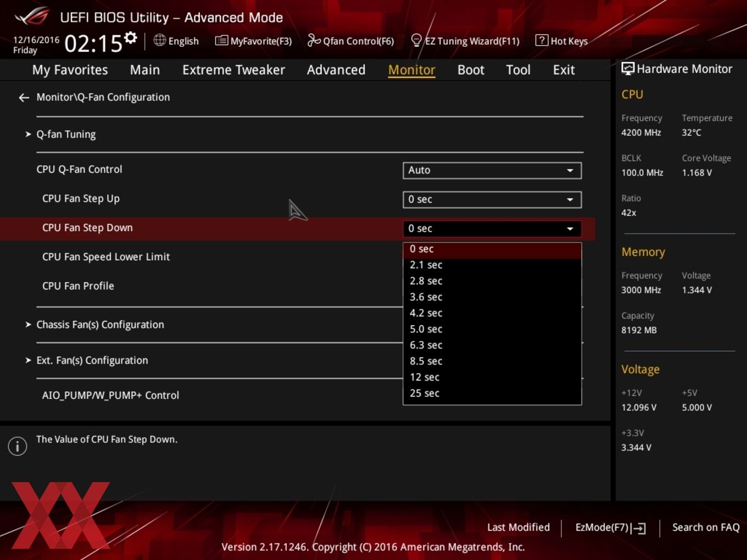Choose 3.6 sec option

[492, 297]
